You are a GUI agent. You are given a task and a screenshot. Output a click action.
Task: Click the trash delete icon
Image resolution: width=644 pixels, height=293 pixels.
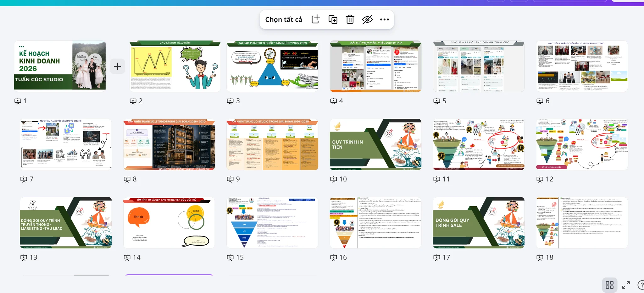pos(350,19)
